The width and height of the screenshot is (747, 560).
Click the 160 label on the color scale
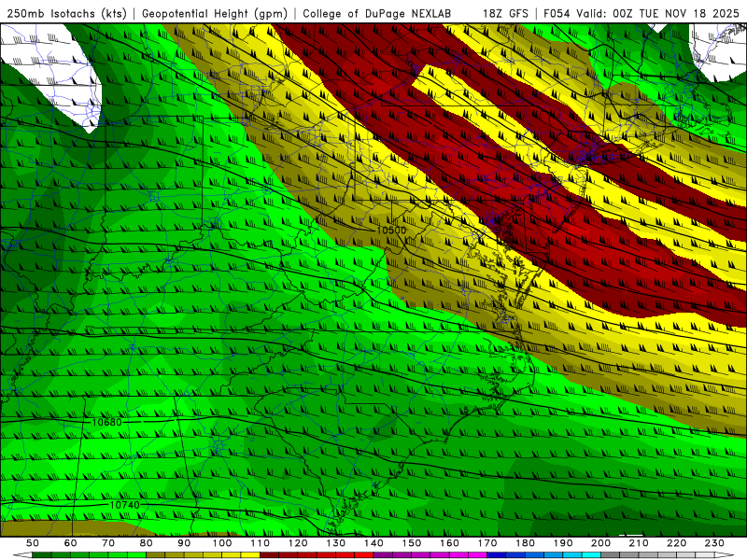tap(449, 543)
